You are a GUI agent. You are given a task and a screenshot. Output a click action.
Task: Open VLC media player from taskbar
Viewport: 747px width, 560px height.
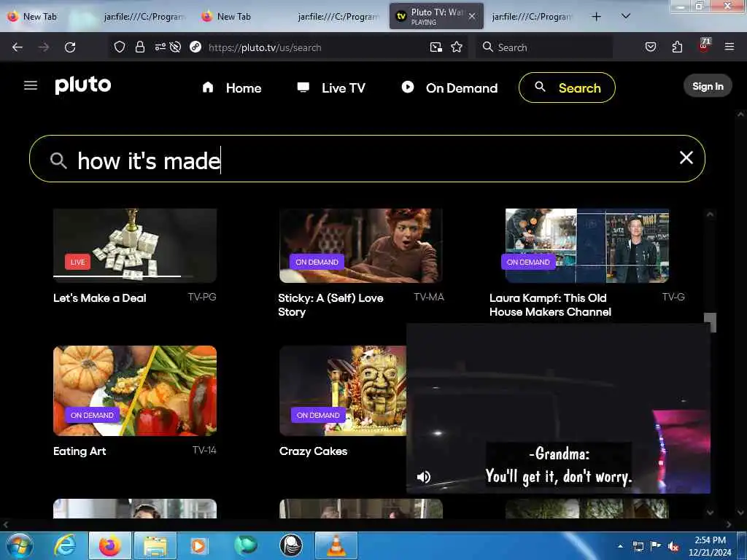336,545
